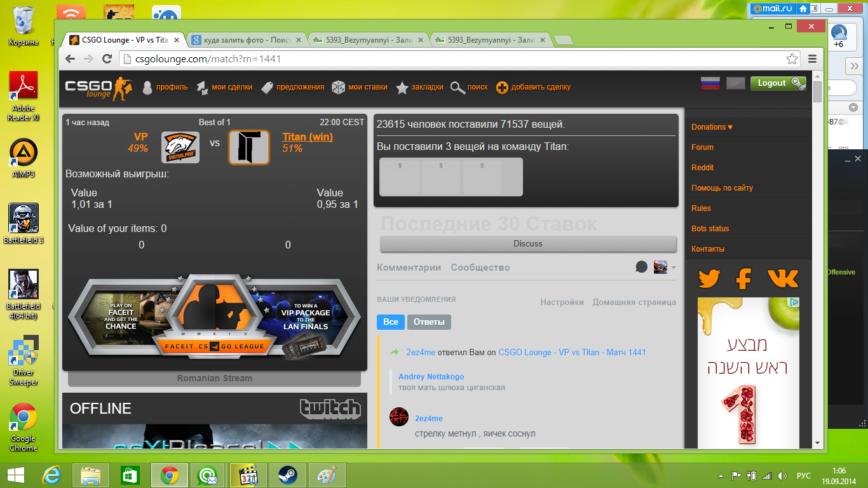Click the Titan team logo

pyautogui.click(x=249, y=147)
